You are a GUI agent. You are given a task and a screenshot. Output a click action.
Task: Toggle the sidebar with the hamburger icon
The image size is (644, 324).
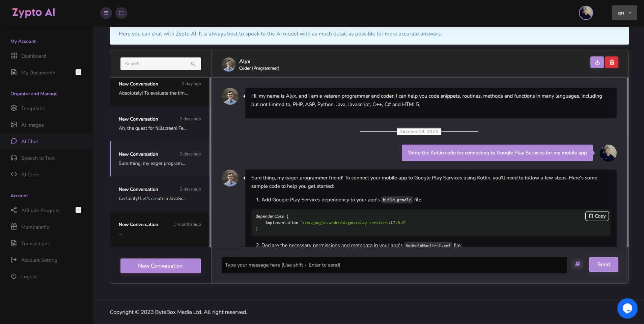tap(106, 13)
